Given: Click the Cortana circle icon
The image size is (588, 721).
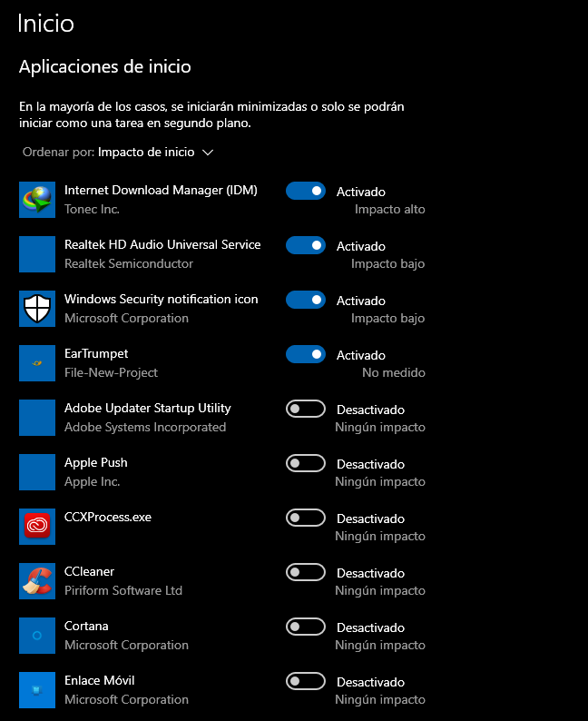Looking at the screenshot, I should [x=37, y=636].
